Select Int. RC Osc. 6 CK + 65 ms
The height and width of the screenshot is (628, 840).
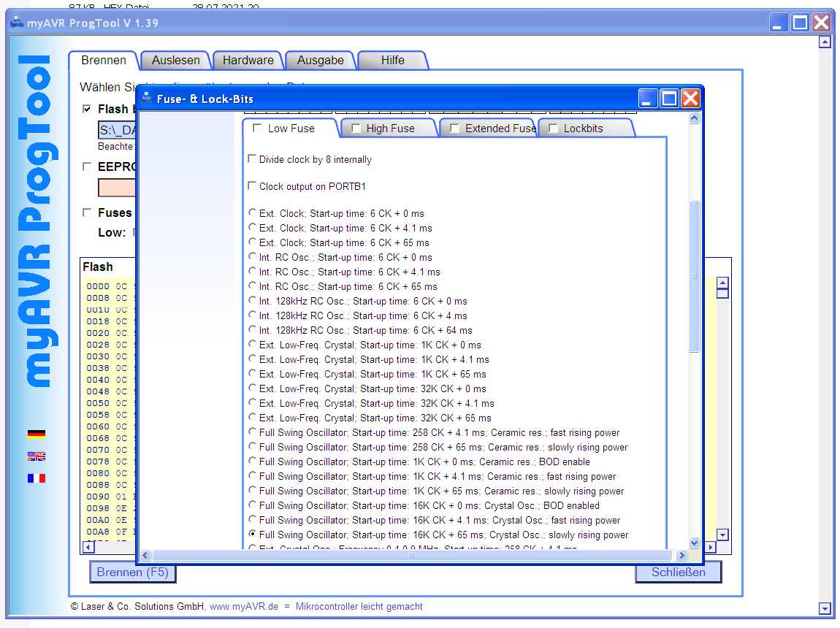point(253,286)
